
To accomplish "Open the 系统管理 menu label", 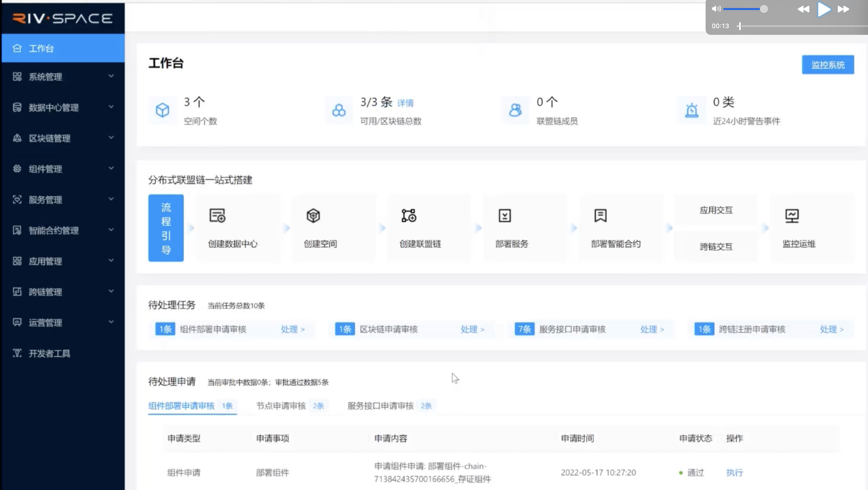I will point(45,77).
